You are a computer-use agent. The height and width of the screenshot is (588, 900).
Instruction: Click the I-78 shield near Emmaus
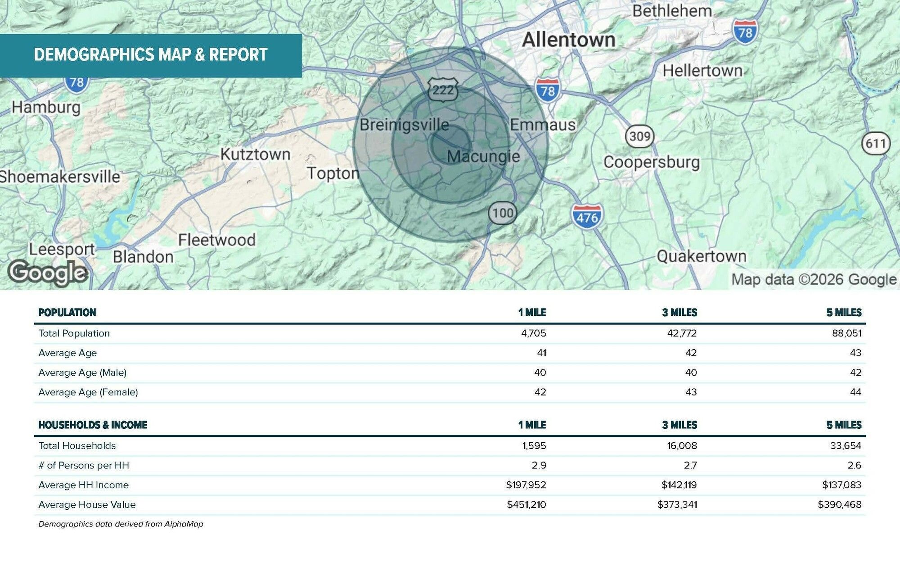coord(548,90)
